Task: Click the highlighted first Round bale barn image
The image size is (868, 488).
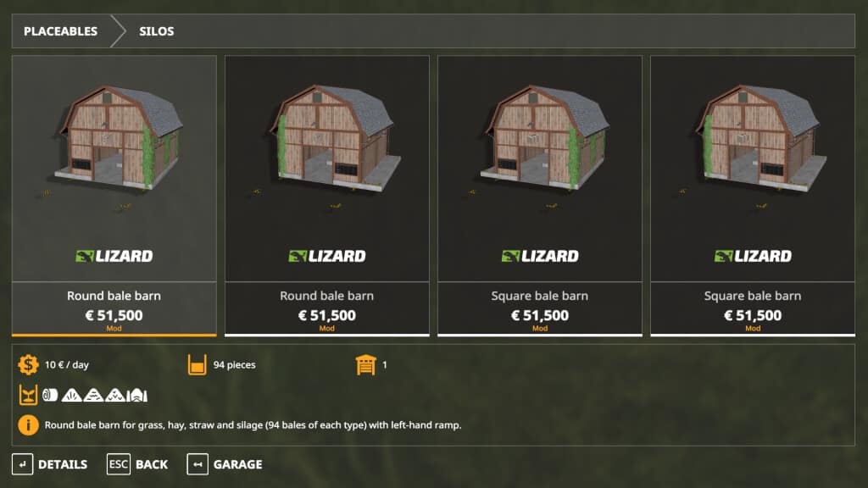Action: pos(118,138)
